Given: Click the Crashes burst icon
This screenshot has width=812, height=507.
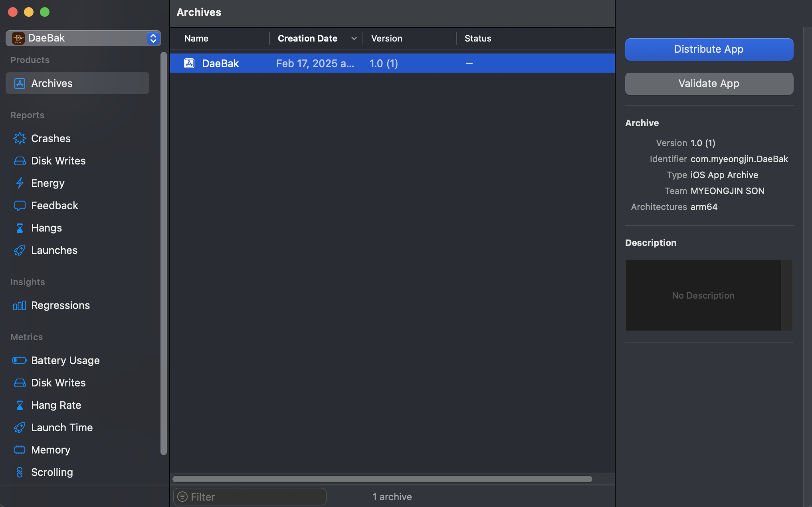Looking at the screenshot, I should [x=20, y=139].
